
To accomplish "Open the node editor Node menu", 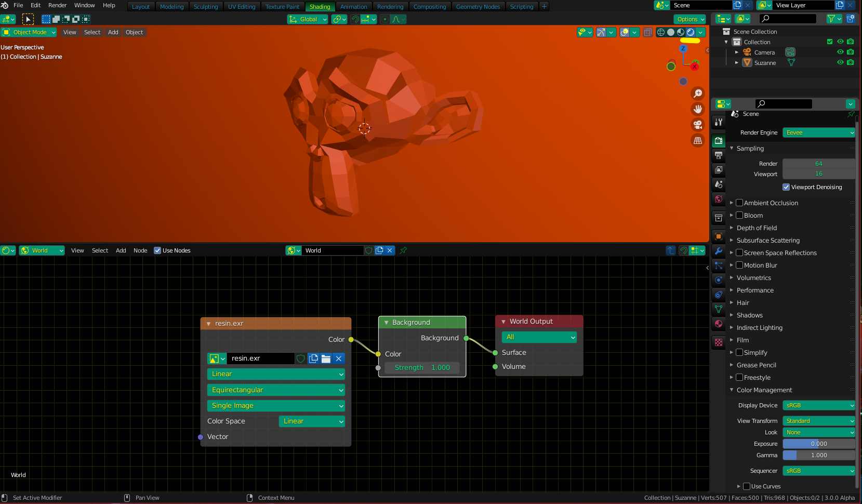I will pos(140,250).
